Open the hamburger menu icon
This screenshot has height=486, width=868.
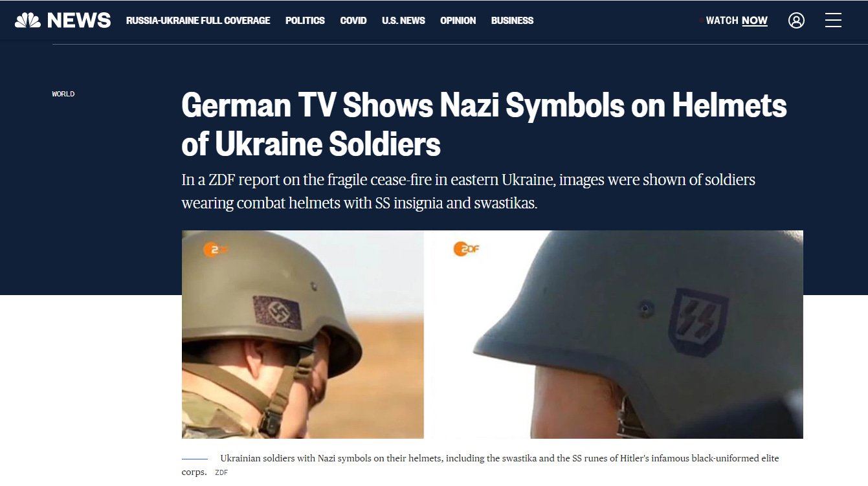point(833,21)
